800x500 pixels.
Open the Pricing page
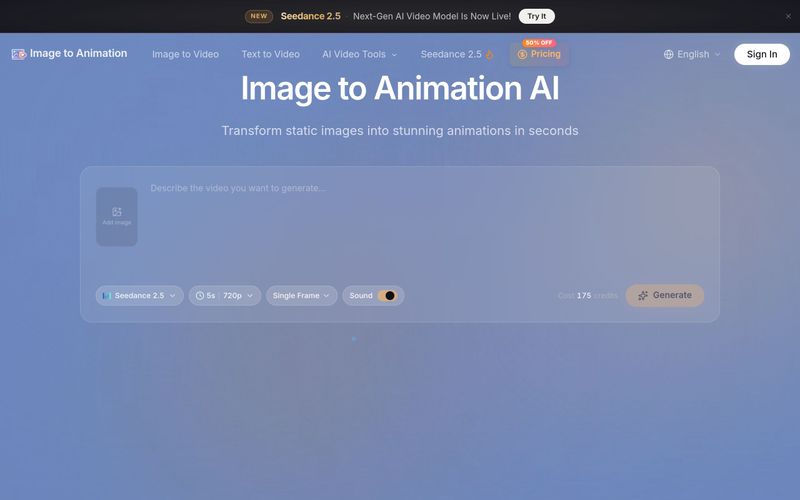pos(539,54)
